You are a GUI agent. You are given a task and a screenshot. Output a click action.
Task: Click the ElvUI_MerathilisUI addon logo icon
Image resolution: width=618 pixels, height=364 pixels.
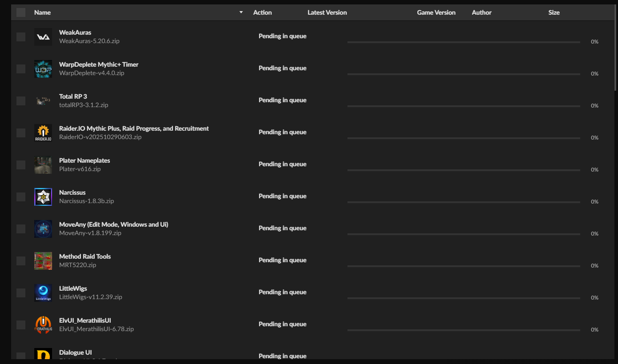(43, 325)
